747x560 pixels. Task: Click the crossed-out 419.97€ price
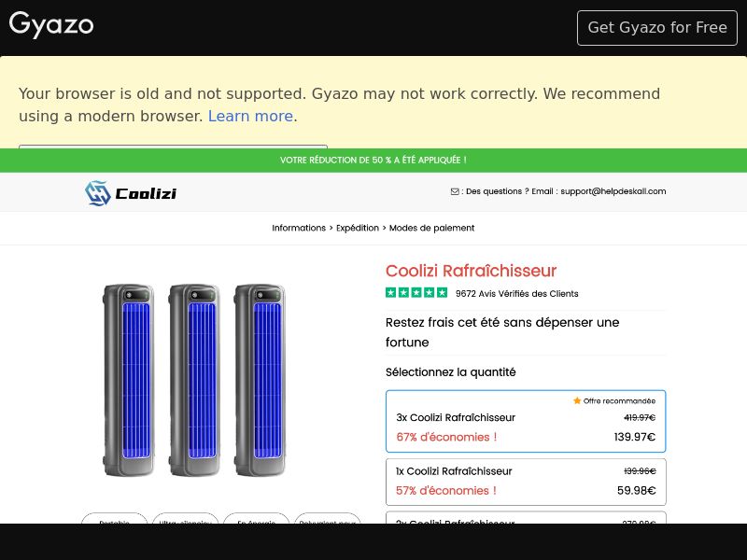tap(640, 417)
